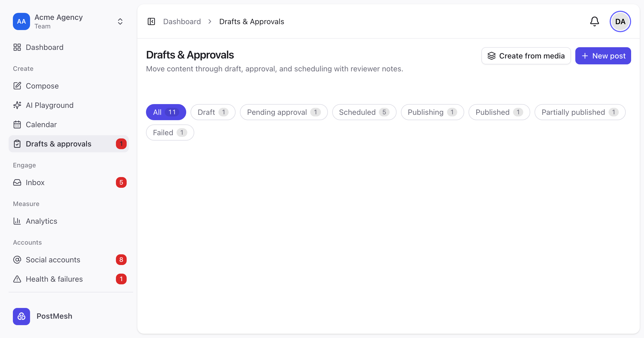Image resolution: width=644 pixels, height=338 pixels.
Task: Collapse the sidebar panel icon
Action: pos(151,21)
